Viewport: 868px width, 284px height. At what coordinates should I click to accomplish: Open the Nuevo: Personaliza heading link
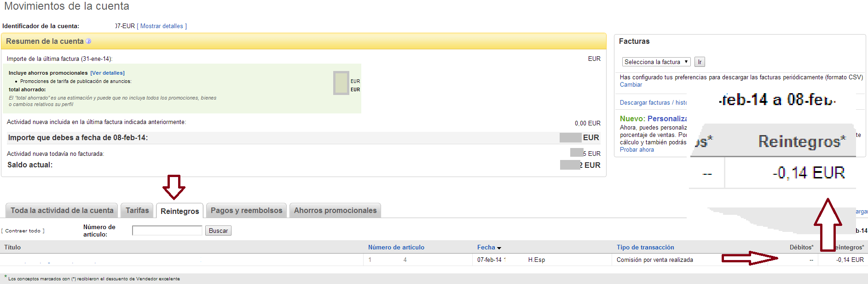coord(653,119)
